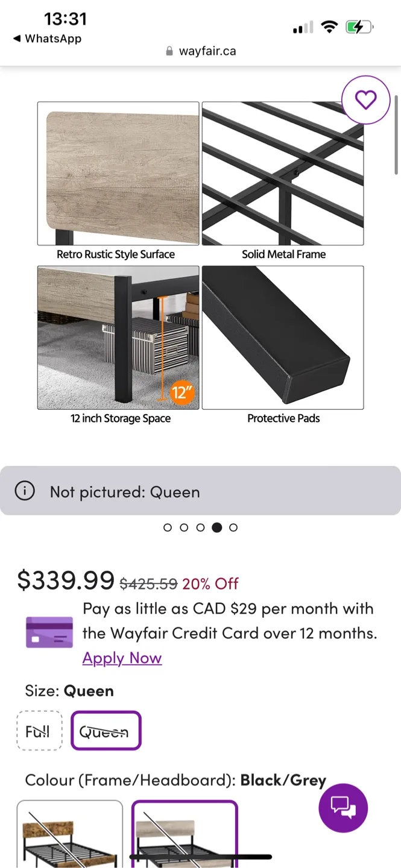This screenshot has height=868, width=401.
Task: Select the Queen size option
Action: (x=106, y=730)
